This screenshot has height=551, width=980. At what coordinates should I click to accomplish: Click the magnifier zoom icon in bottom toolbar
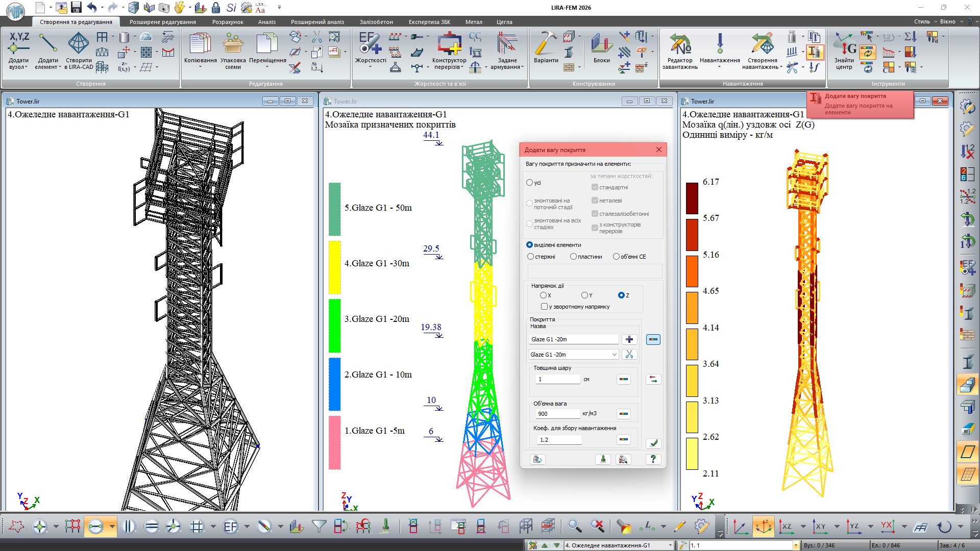point(574,526)
